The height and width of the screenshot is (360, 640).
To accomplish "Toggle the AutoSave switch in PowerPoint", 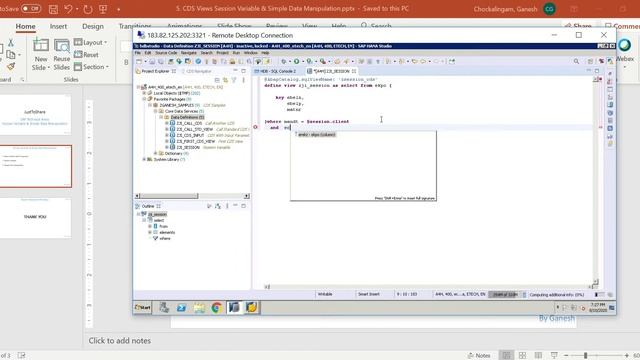I will click(x=31, y=8).
